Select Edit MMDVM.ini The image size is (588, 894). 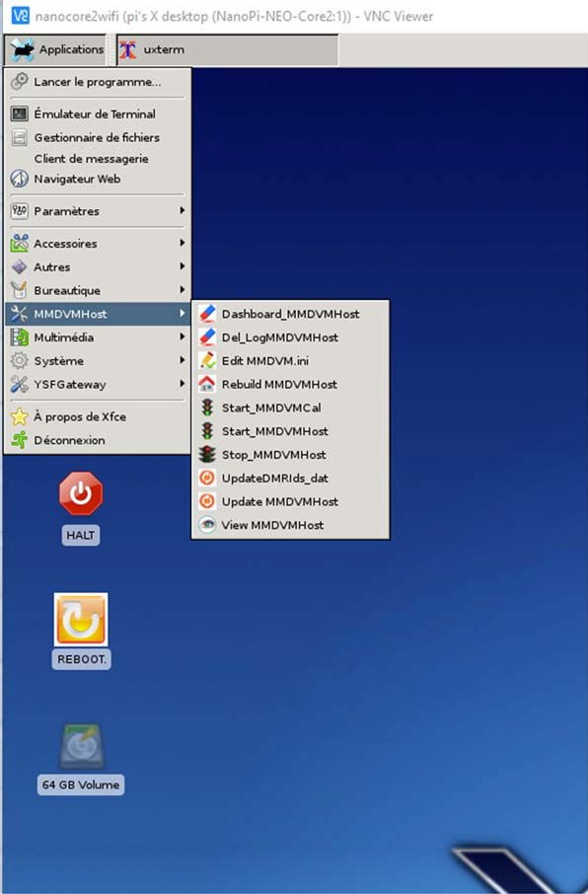pyautogui.click(x=290, y=361)
